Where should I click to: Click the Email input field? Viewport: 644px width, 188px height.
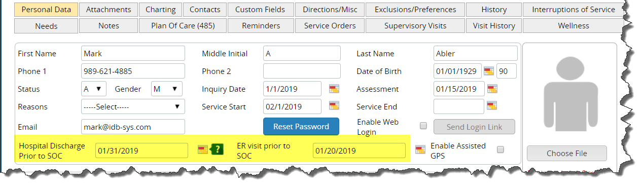[133, 127]
